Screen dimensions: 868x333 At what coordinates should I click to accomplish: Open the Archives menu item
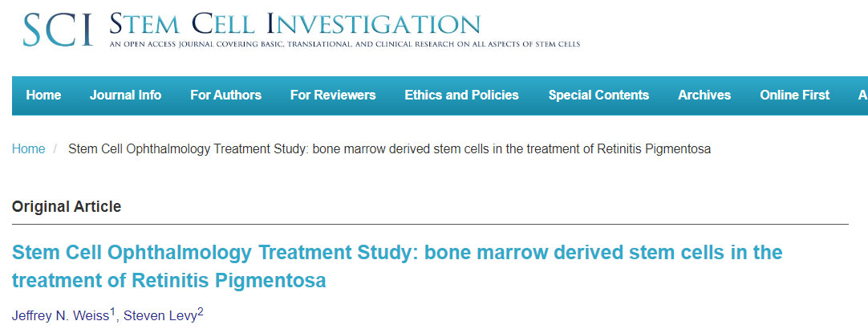click(704, 95)
